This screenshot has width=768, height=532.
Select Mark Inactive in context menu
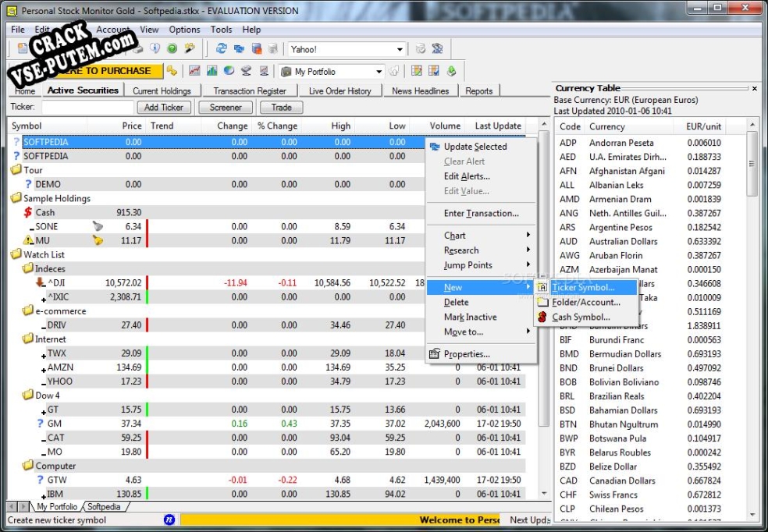tap(480, 317)
